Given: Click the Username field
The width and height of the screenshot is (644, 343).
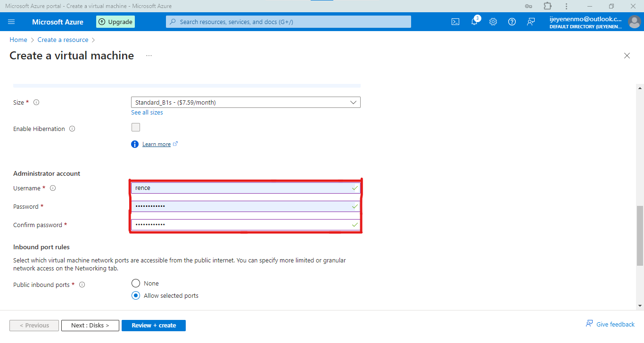Looking at the screenshot, I should [x=246, y=188].
